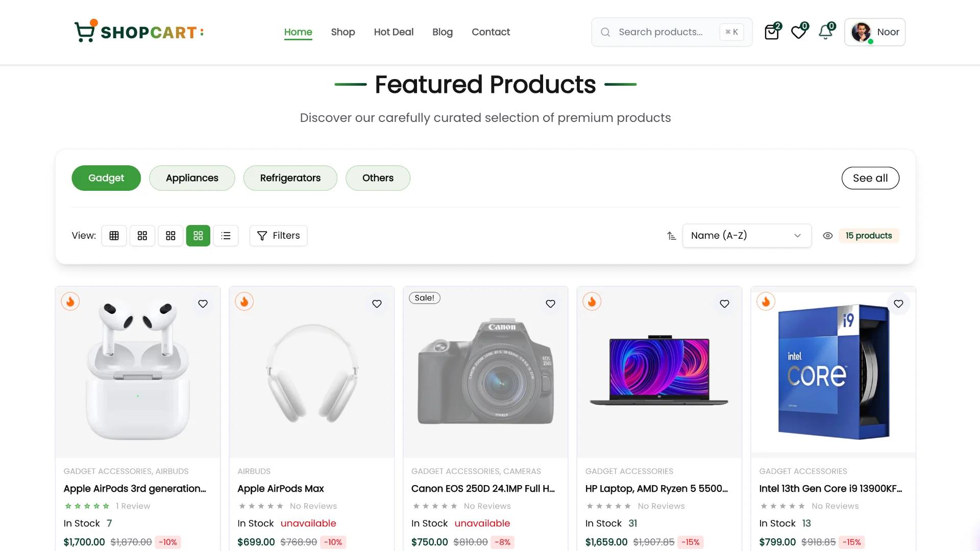Open the Shop page
The height and width of the screenshot is (551, 980).
point(343,32)
